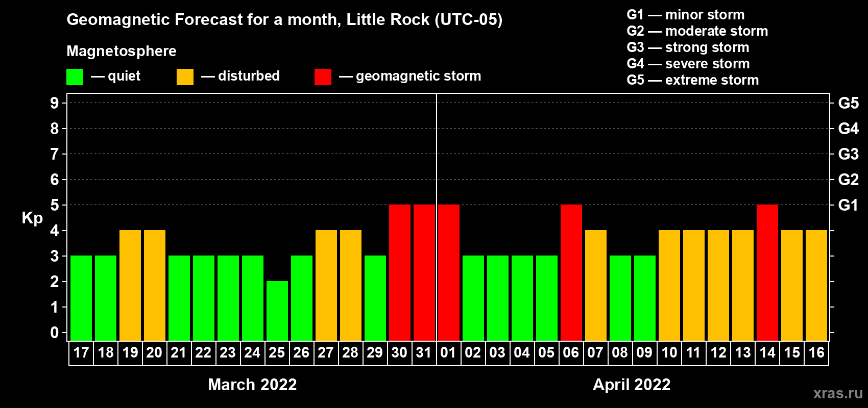Click the quiet legend text
Image resolution: width=868 pixels, height=408 pixels.
pos(124,76)
